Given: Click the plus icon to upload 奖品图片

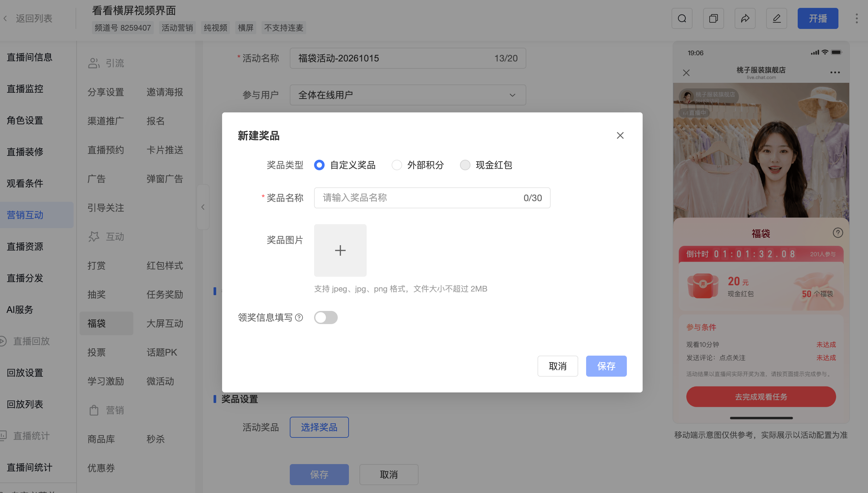Looking at the screenshot, I should coord(340,250).
